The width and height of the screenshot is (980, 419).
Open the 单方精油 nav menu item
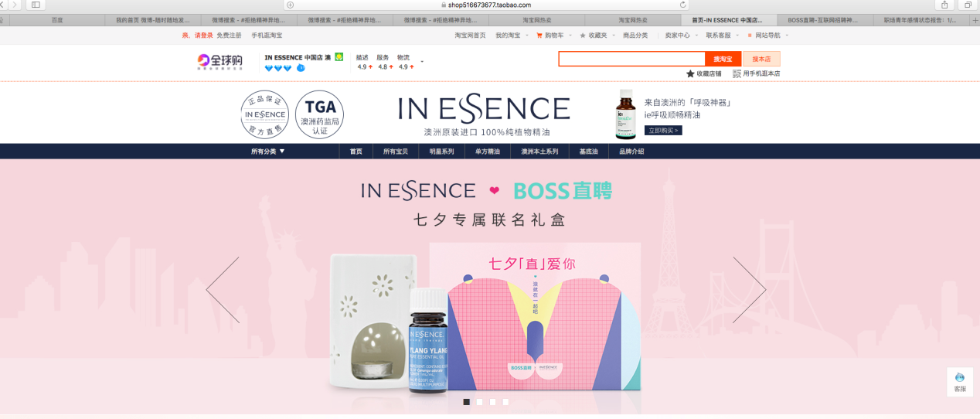[x=487, y=152]
